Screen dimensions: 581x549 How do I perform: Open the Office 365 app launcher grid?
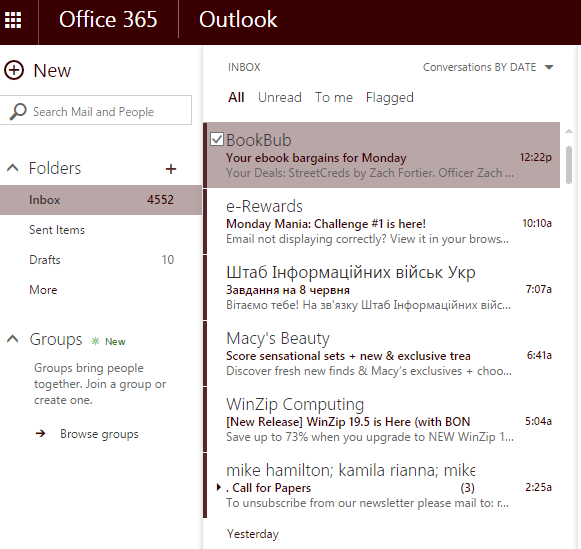click(x=13, y=20)
